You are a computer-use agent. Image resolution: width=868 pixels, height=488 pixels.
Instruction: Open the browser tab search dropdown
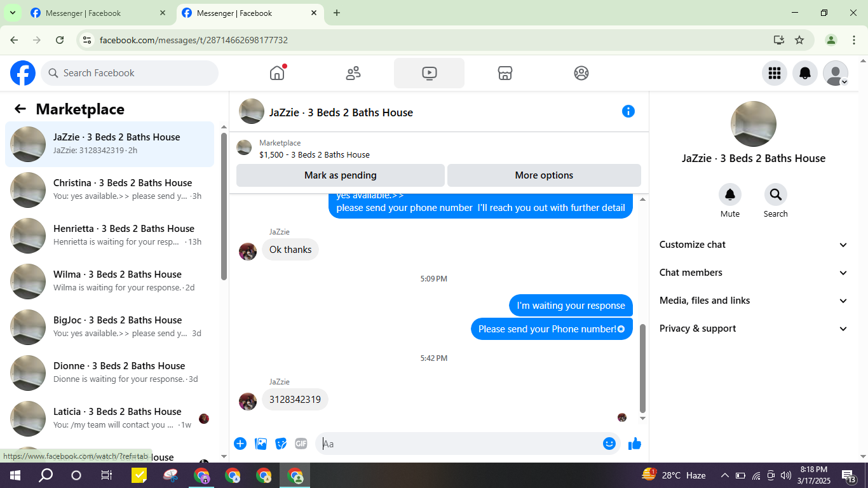point(12,13)
